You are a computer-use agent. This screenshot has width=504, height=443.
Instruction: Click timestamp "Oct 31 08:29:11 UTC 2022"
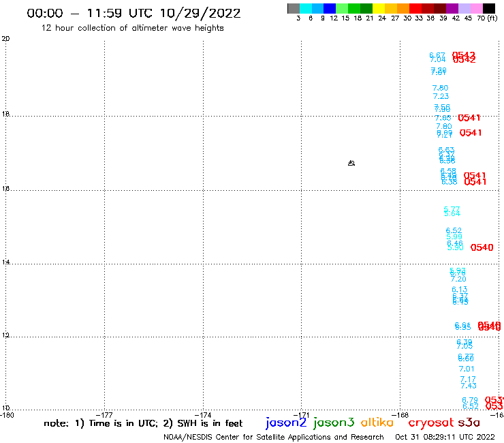tap(445, 438)
